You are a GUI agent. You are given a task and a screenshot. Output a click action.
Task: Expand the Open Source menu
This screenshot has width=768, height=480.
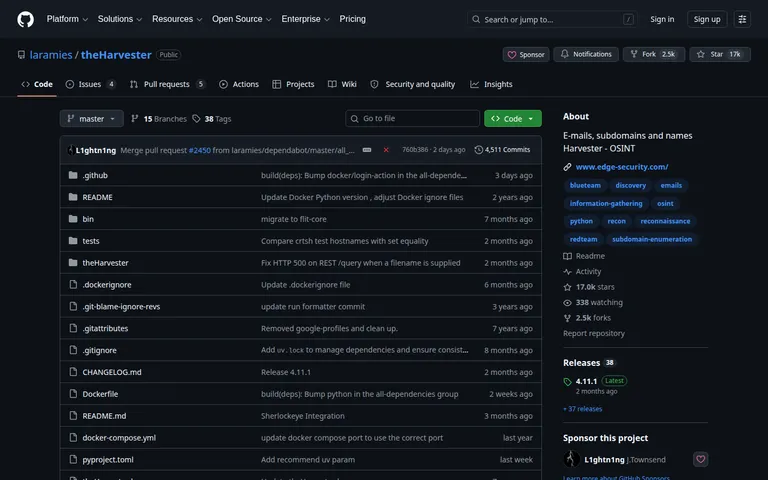pos(241,19)
